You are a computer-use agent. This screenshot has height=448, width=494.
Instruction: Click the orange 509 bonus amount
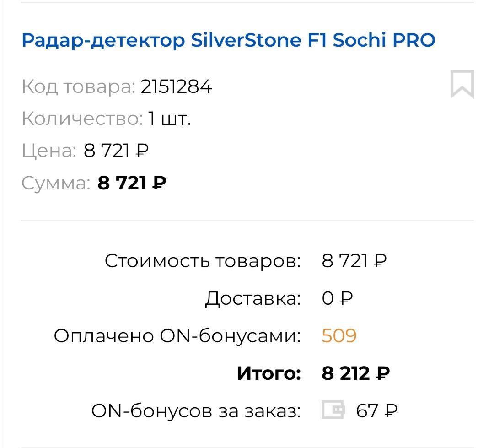(339, 336)
